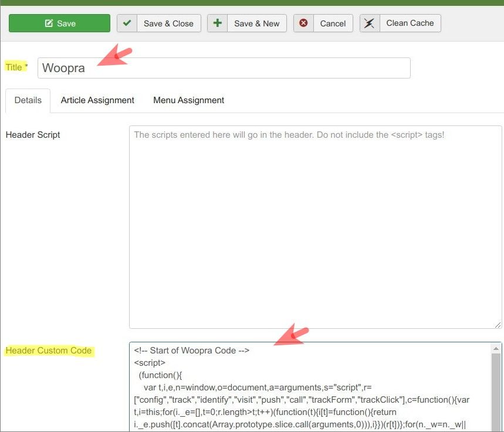Click the 'Start of Woopra Code' comment line
This screenshot has width=504, height=432.
click(x=192, y=351)
